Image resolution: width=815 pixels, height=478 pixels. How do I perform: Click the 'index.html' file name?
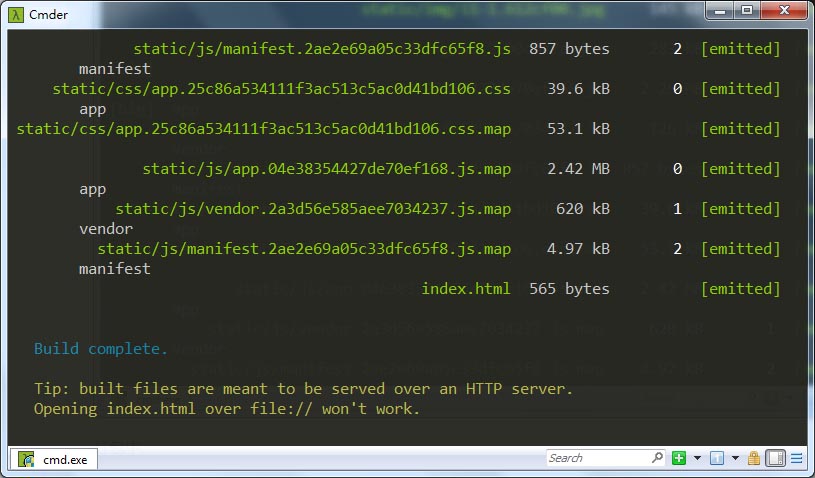tap(466, 289)
